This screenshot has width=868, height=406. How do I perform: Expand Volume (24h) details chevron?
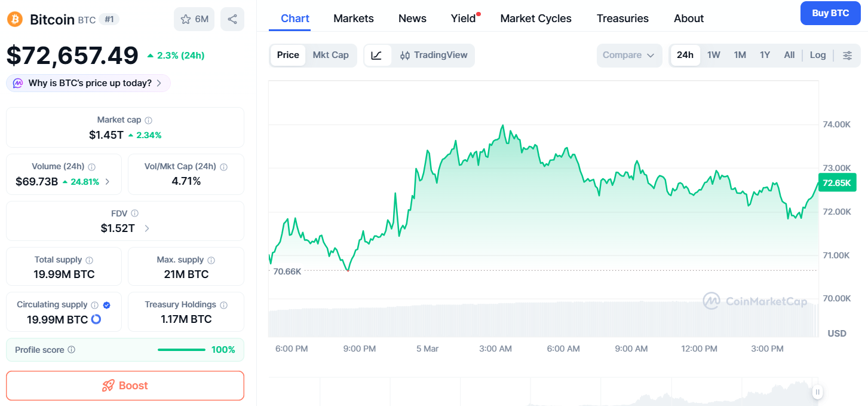(108, 182)
